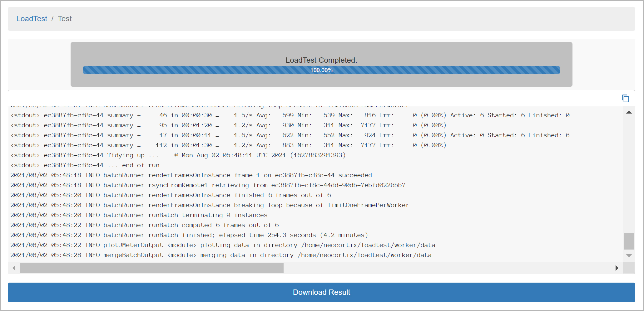
Task: Click the log vertical scroll up arrow
Action: click(629, 112)
